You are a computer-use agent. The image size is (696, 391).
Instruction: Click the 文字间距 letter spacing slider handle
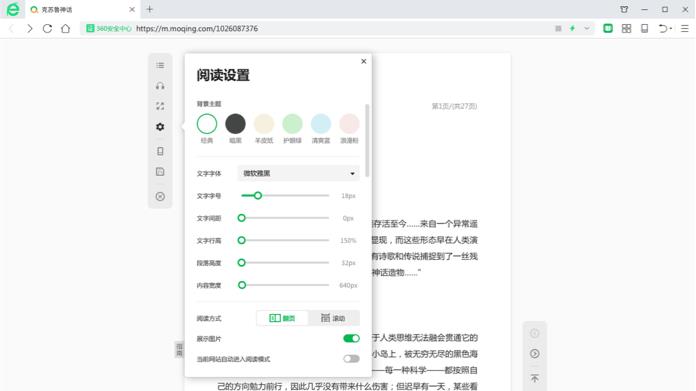coord(241,218)
